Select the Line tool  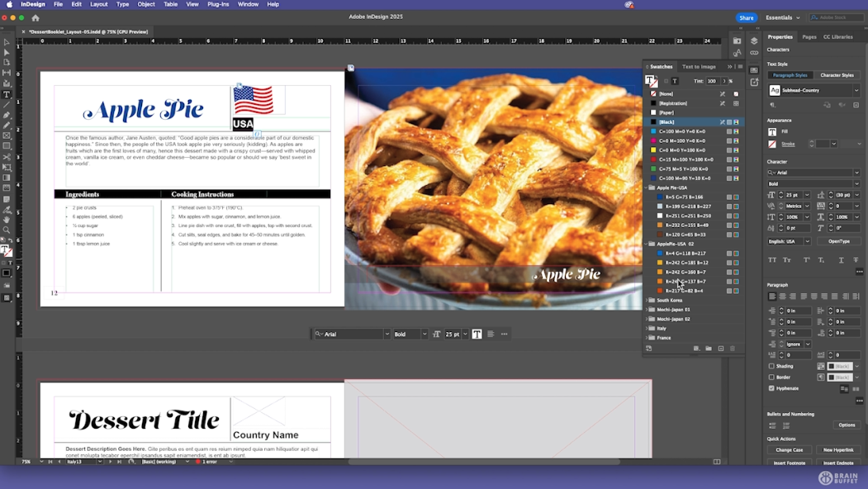point(7,105)
